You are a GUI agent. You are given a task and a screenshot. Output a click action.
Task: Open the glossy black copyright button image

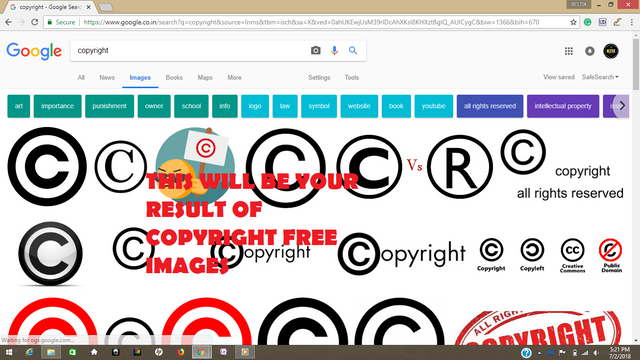tap(50, 254)
